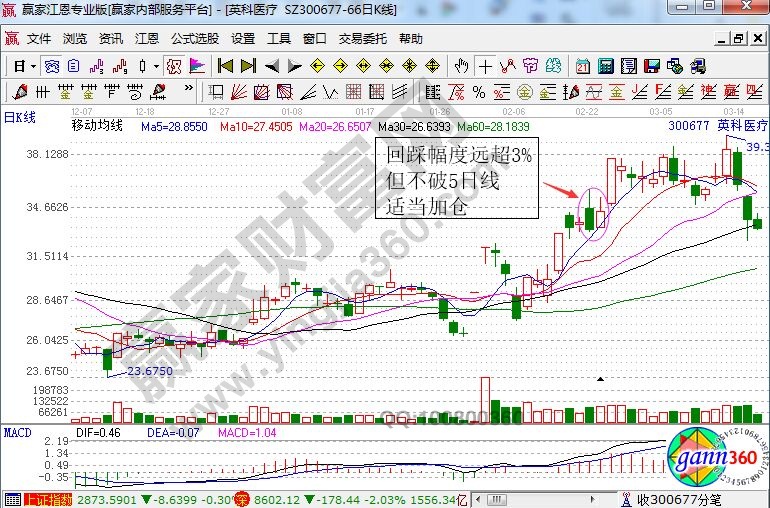Click the play forward triangle icon
The height and width of the screenshot is (508, 770).
pyautogui.click(x=293, y=66)
